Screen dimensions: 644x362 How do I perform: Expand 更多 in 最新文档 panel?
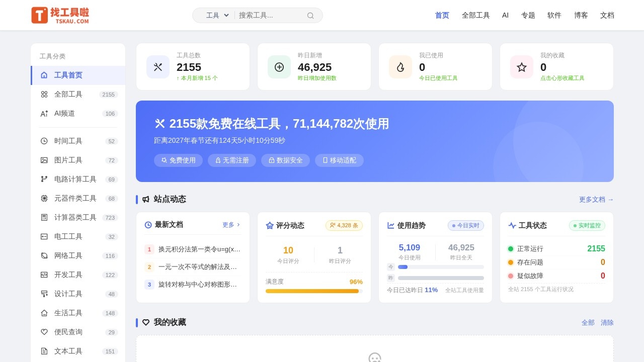pyautogui.click(x=231, y=225)
